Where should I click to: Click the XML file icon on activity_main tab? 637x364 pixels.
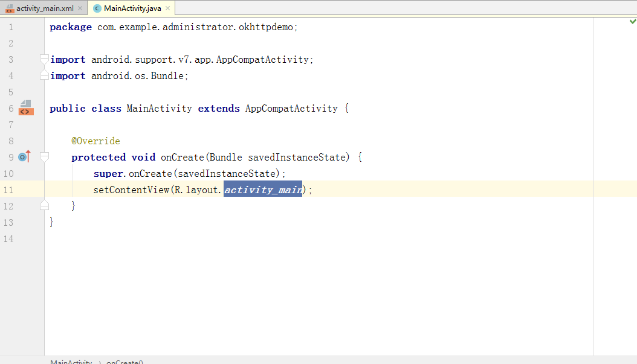point(9,8)
